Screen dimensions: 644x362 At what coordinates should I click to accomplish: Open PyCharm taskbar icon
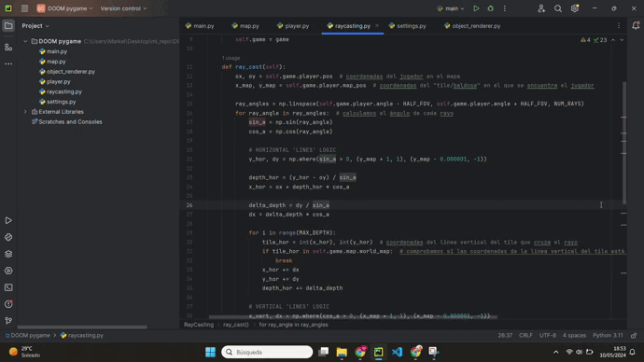tap(378, 352)
